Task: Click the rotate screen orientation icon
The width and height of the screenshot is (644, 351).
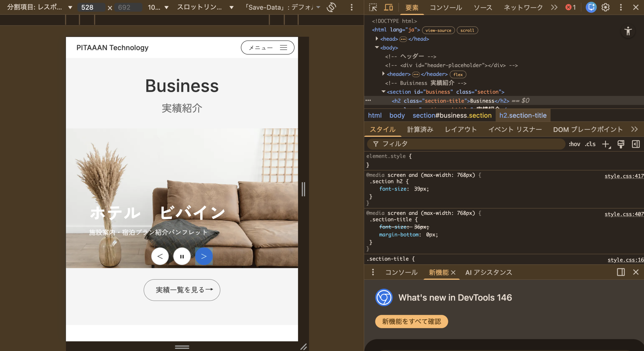Action: click(x=331, y=7)
